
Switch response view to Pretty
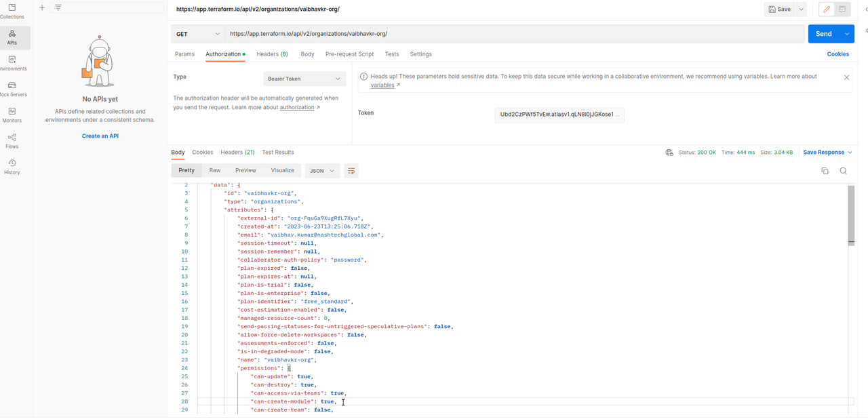coord(186,171)
